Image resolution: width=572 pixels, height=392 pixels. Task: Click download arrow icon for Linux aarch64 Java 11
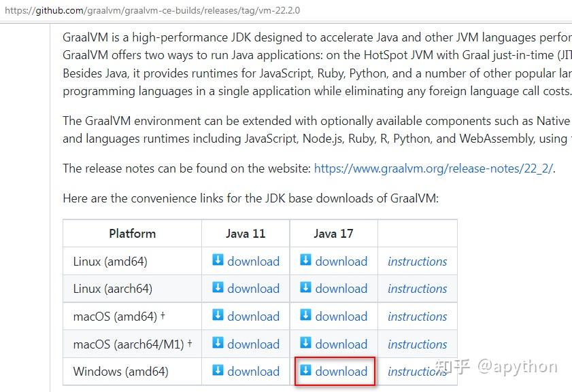click(x=218, y=287)
